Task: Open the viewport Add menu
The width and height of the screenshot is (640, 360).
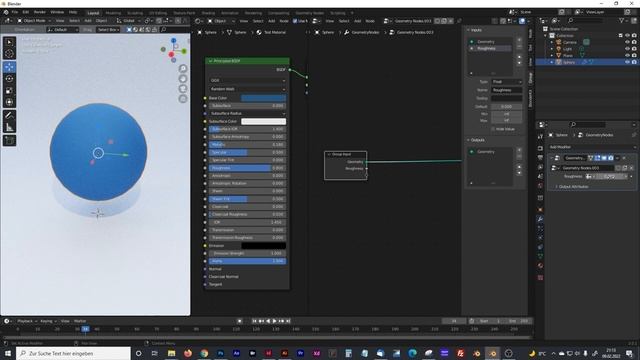Action: point(88,20)
